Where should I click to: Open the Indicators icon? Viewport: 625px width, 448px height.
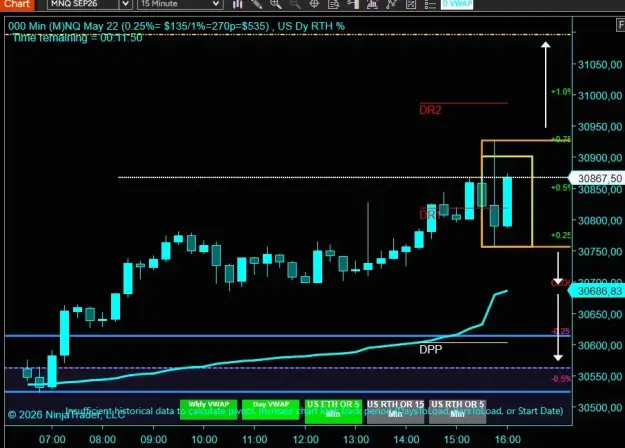click(x=372, y=4)
